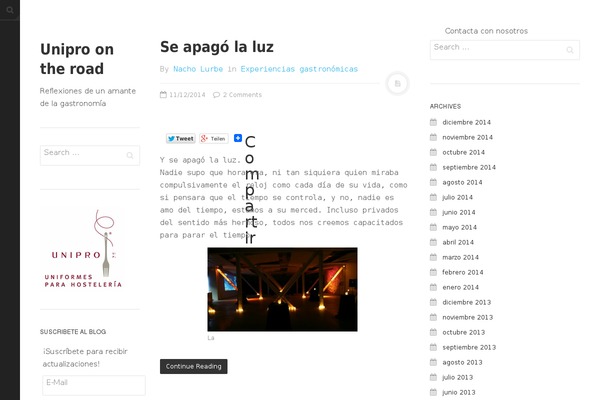
Task: Open the post date 11/12/2014
Action: [x=187, y=95]
